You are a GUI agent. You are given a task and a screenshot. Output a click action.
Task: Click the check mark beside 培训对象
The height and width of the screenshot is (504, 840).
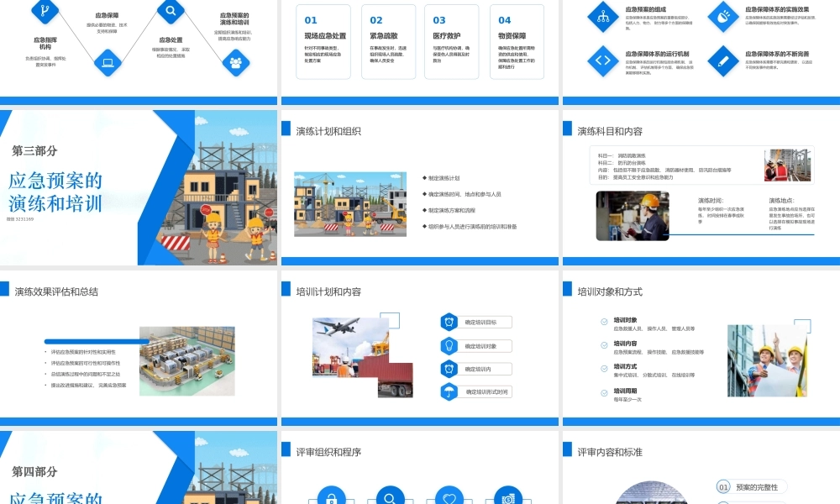604,322
